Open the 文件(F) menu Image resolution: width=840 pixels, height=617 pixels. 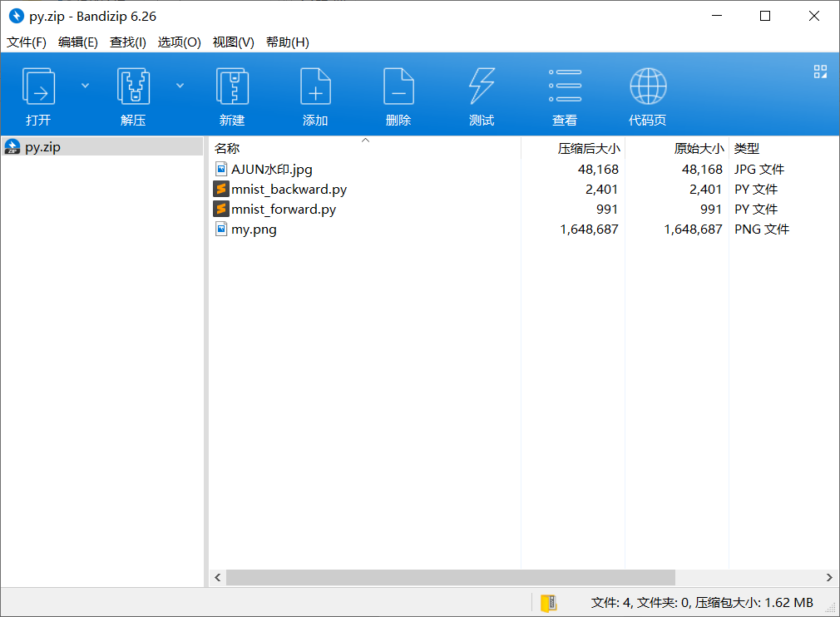click(x=27, y=42)
